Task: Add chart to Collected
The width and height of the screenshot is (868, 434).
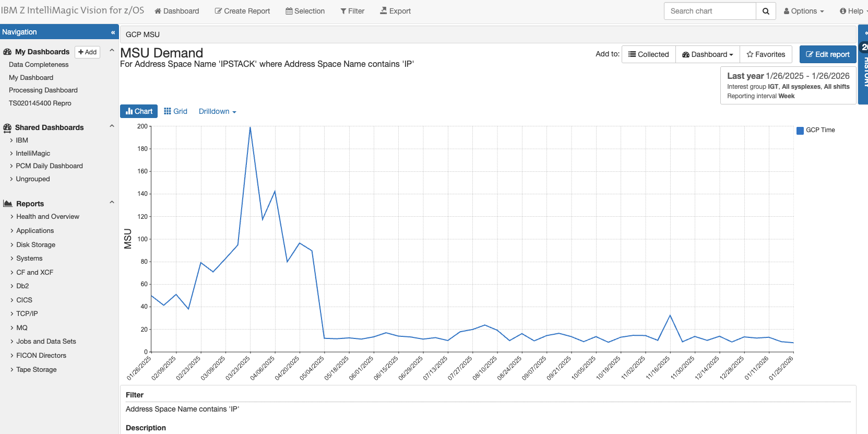Action: click(x=649, y=54)
